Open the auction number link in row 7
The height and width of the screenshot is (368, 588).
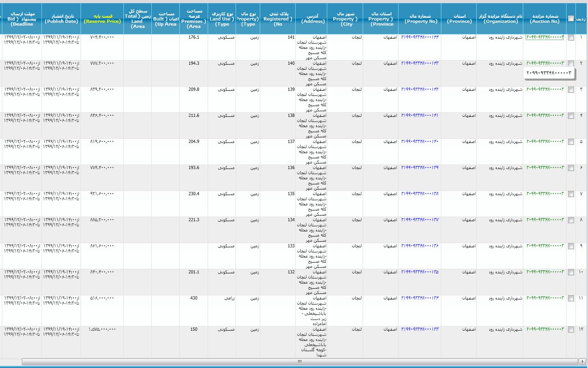(x=545, y=194)
